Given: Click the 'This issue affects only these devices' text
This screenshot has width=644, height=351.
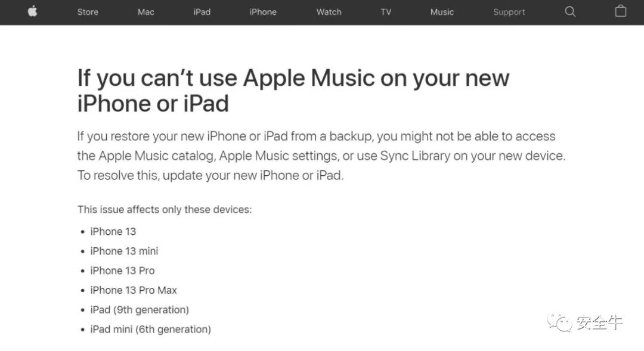Looking at the screenshot, I should tap(165, 209).
